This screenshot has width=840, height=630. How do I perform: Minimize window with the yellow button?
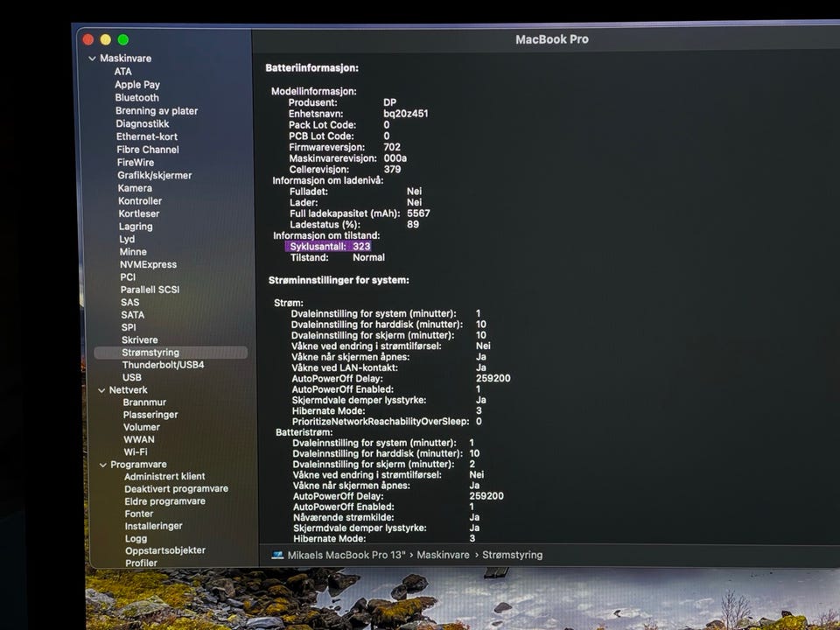(106, 39)
